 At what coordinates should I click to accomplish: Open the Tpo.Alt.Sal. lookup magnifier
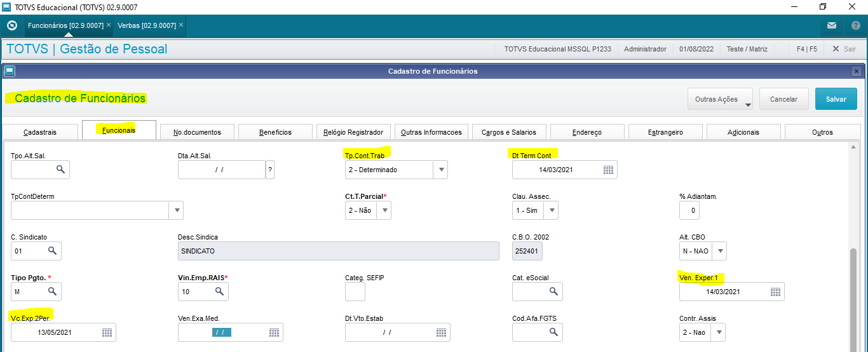point(60,170)
